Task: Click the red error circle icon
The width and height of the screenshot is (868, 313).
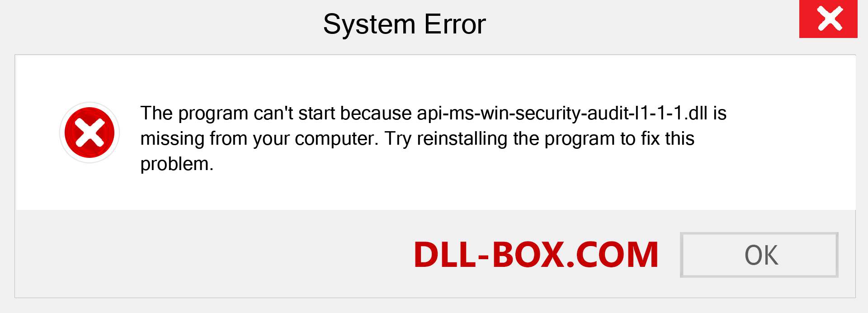Action: coord(90,133)
